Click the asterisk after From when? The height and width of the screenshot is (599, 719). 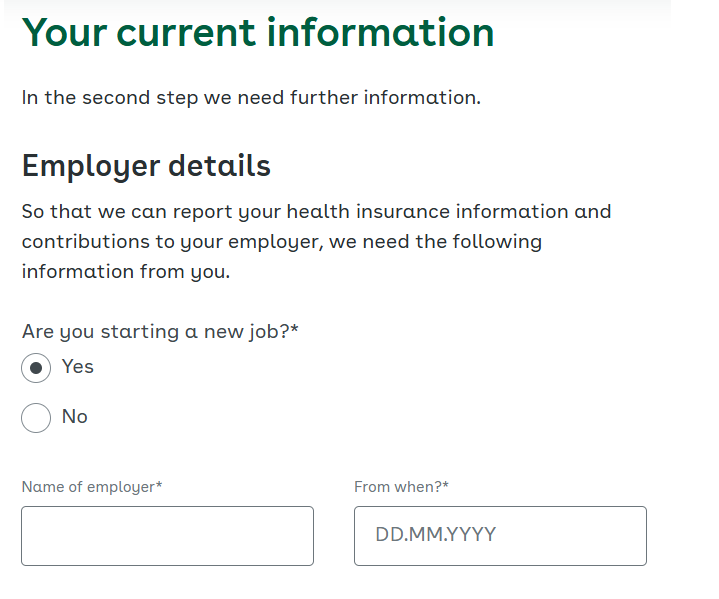[x=445, y=484]
